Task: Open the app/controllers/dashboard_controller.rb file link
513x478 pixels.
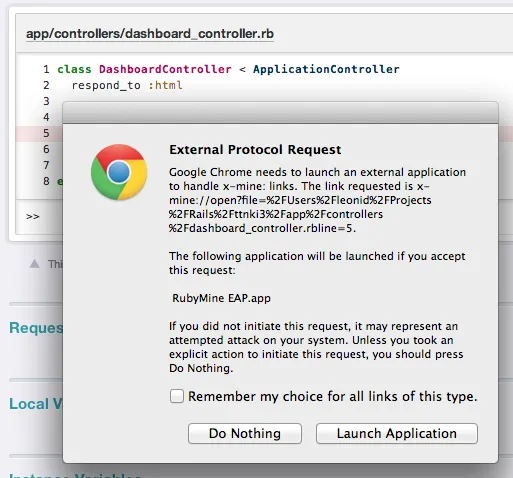Action: point(150,34)
